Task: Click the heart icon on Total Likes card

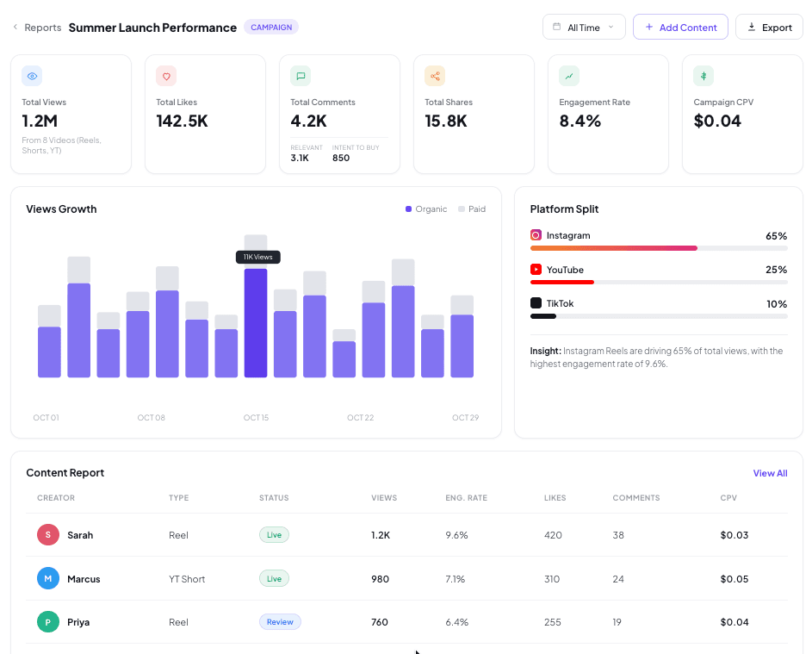Action: pos(166,76)
